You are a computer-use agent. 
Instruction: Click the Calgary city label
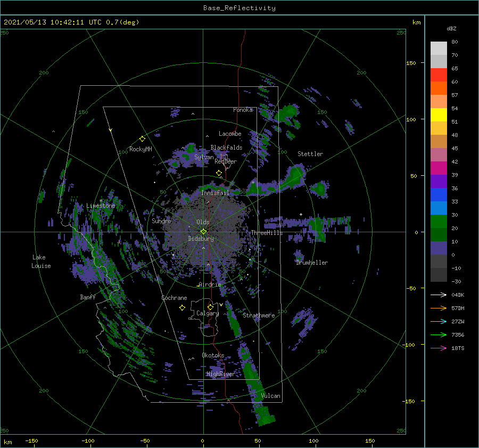(208, 313)
